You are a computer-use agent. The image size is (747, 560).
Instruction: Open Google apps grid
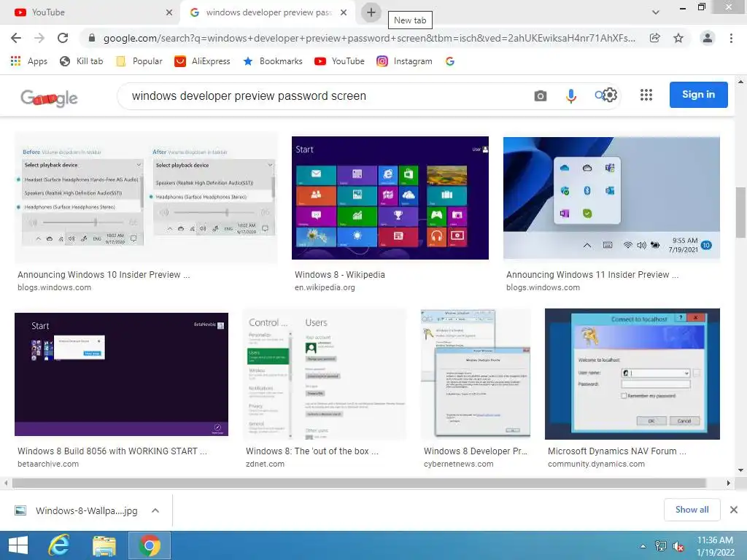(646, 95)
